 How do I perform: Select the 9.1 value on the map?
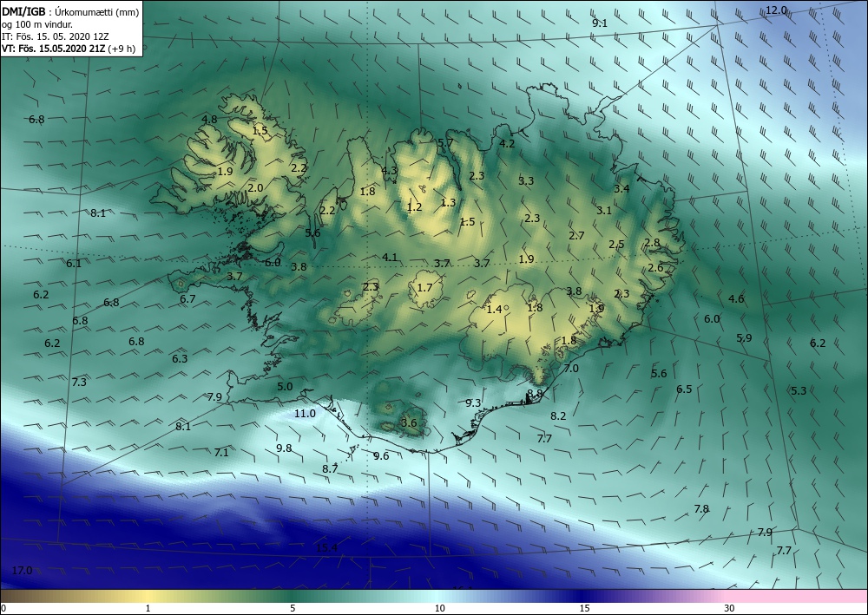(x=600, y=23)
